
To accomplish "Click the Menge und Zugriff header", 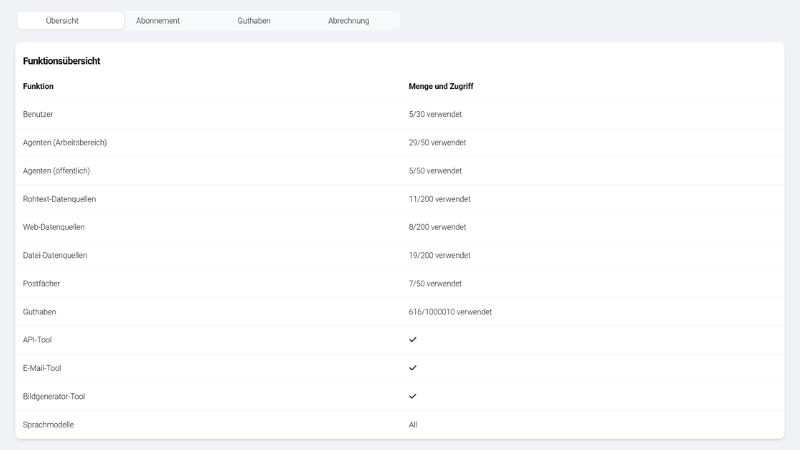I will (441, 86).
